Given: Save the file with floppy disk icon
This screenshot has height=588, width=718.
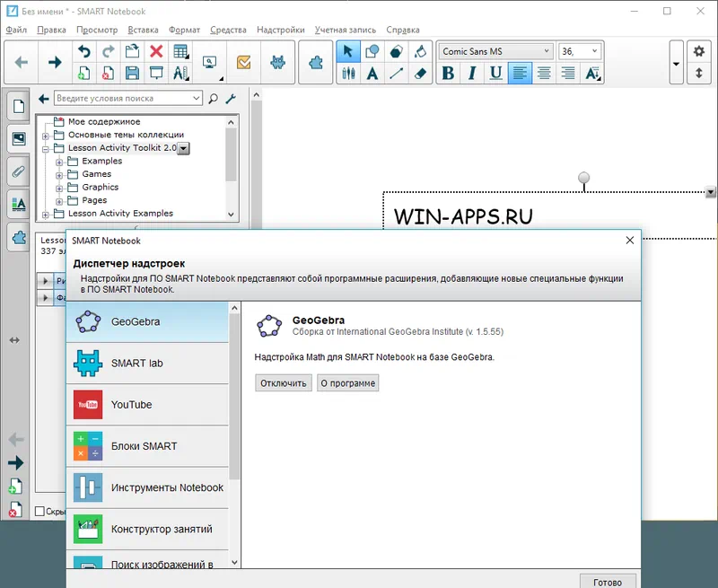Looking at the screenshot, I should click(x=132, y=73).
